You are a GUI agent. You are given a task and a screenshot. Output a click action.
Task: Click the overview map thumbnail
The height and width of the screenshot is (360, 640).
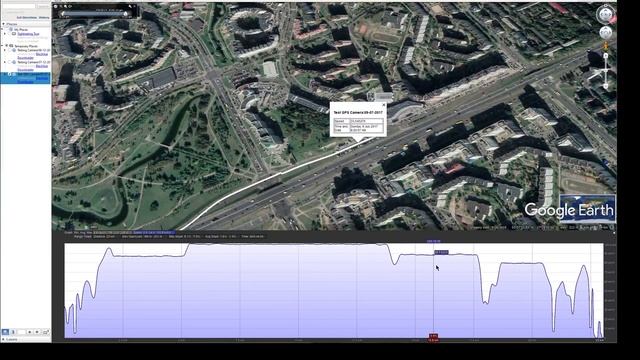point(587,208)
